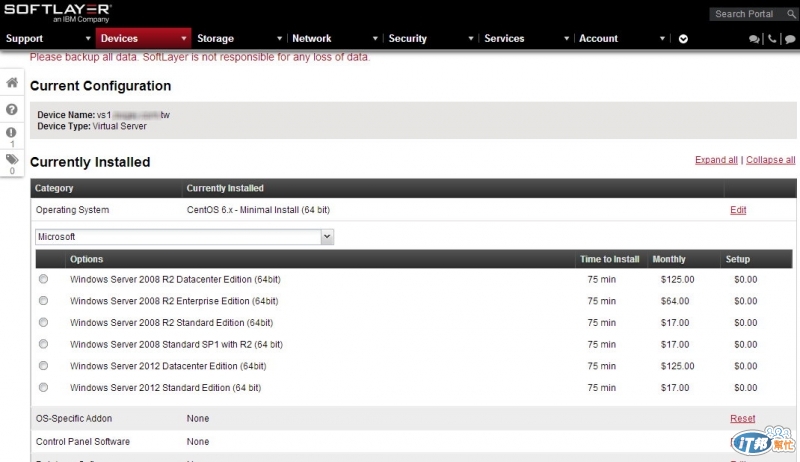800x462 pixels.
Task: Click the round chevron icon after Account
Action: (x=683, y=39)
